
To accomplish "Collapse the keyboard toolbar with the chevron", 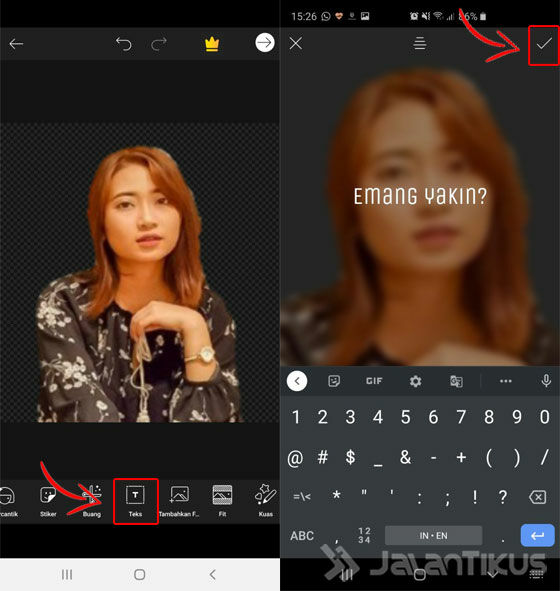I will click(297, 381).
